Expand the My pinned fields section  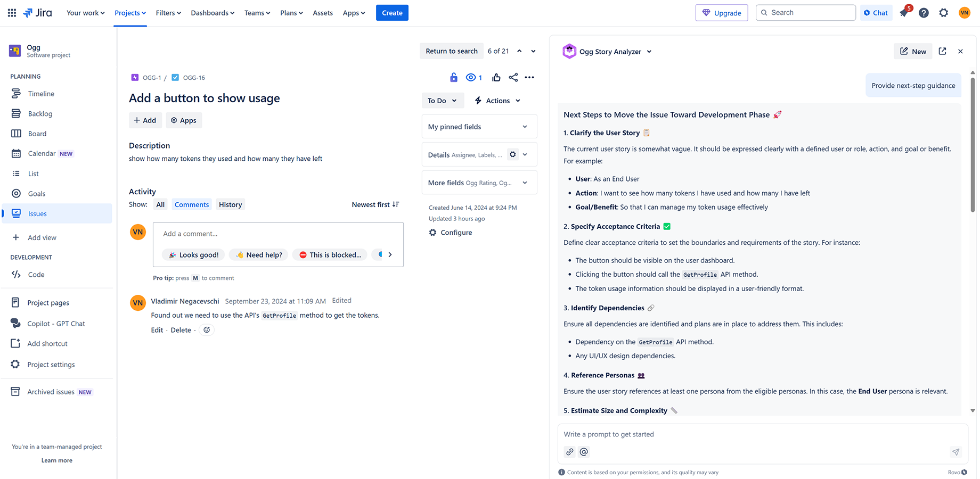479,127
